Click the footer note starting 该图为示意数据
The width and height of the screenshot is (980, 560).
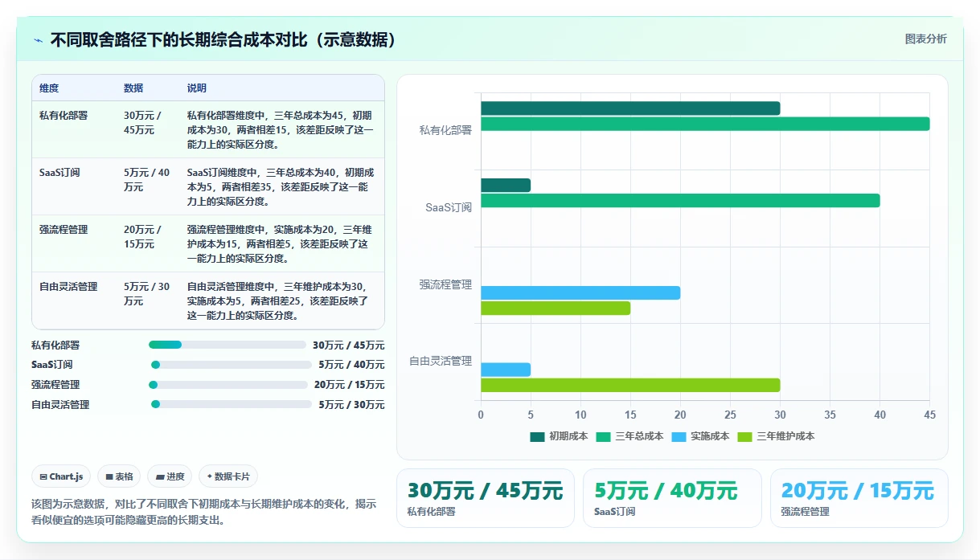(x=204, y=512)
